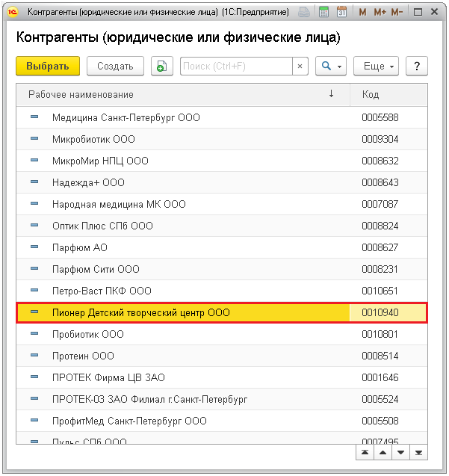The width and height of the screenshot is (449, 476).
Task: Click the Код column header
Action: click(x=390, y=95)
